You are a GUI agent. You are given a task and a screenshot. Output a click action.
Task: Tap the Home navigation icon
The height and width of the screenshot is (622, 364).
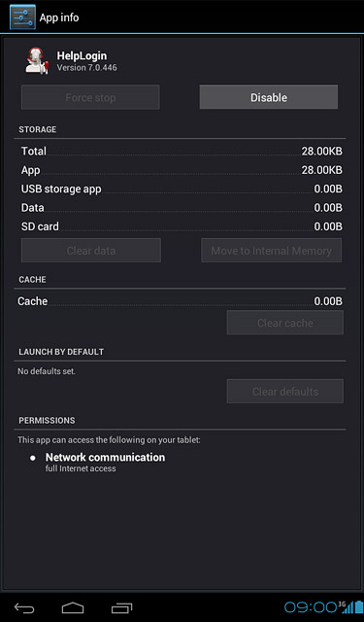[73, 607]
